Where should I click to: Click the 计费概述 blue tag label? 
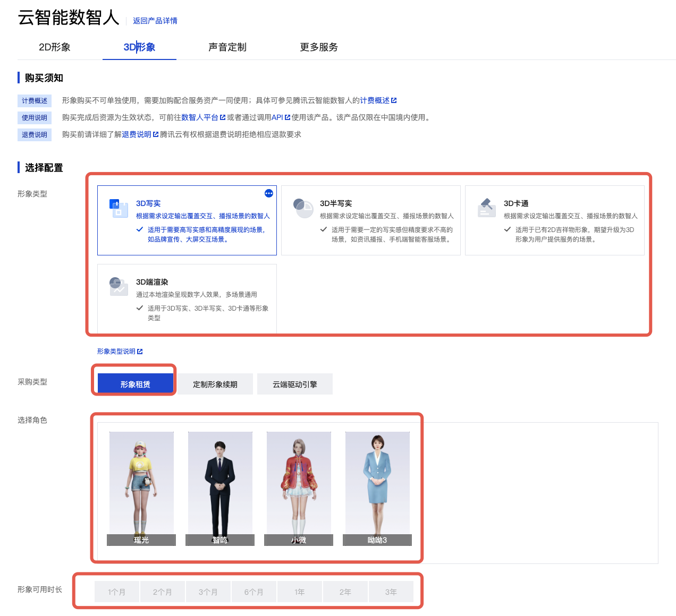[35, 101]
